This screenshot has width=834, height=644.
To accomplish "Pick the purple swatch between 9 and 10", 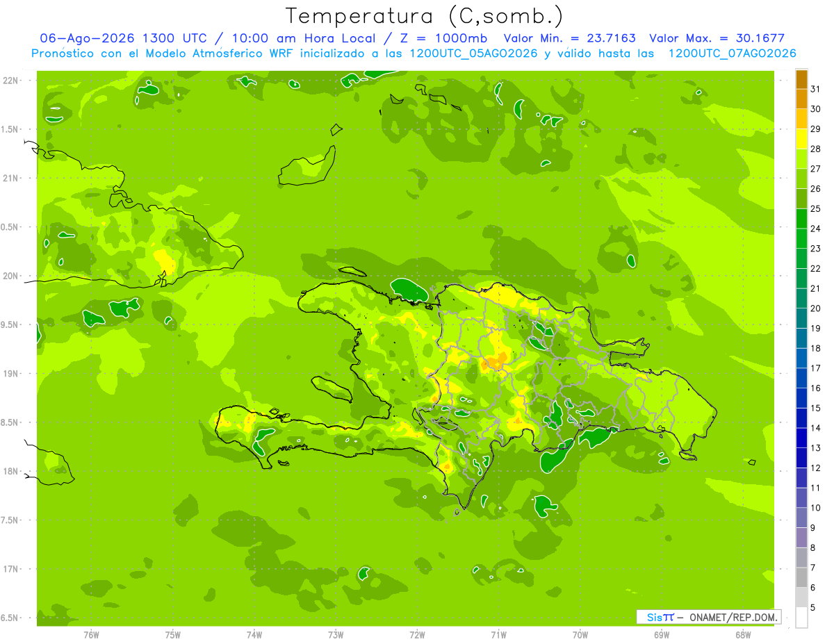I will (x=801, y=518).
